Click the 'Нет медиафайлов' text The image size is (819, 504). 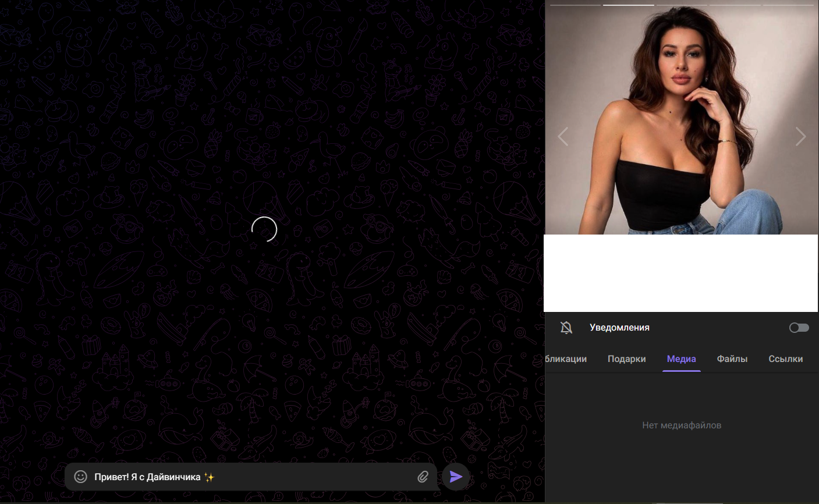(682, 425)
